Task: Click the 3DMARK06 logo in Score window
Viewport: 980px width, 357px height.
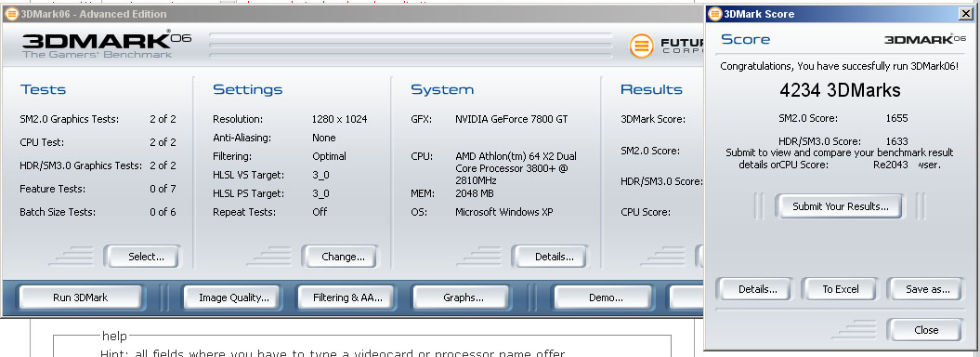Action: point(924,39)
